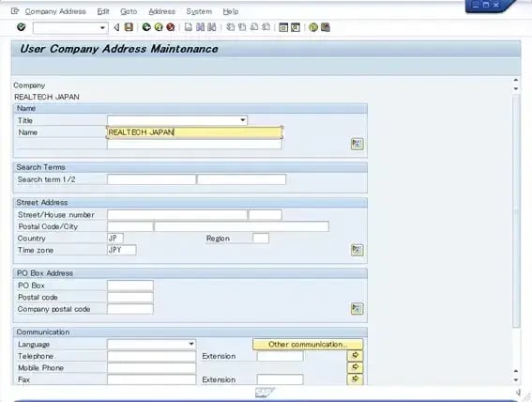532x402 pixels.
Task: Click the Time zone field showing JPY
Action: click(x=121, y=250)
